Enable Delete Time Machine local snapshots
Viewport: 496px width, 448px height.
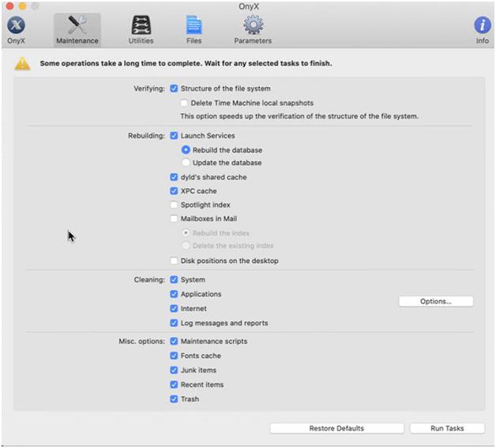pos(184,103)
